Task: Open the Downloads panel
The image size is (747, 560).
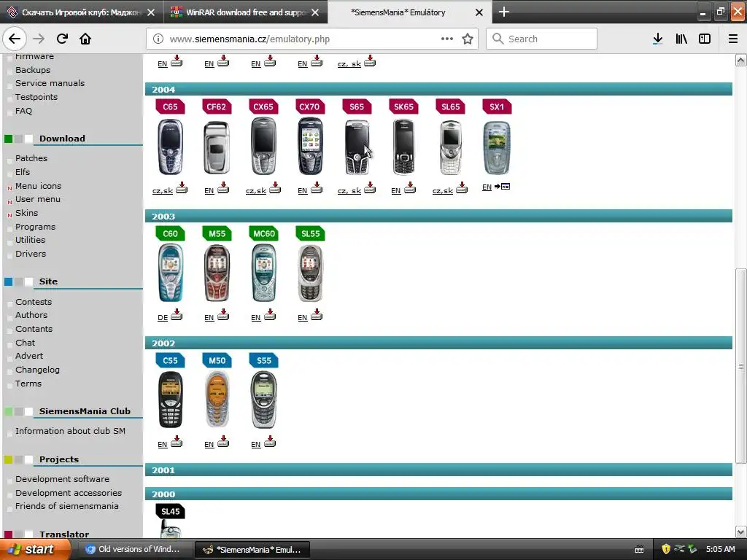Action: [x=658, y=39]
